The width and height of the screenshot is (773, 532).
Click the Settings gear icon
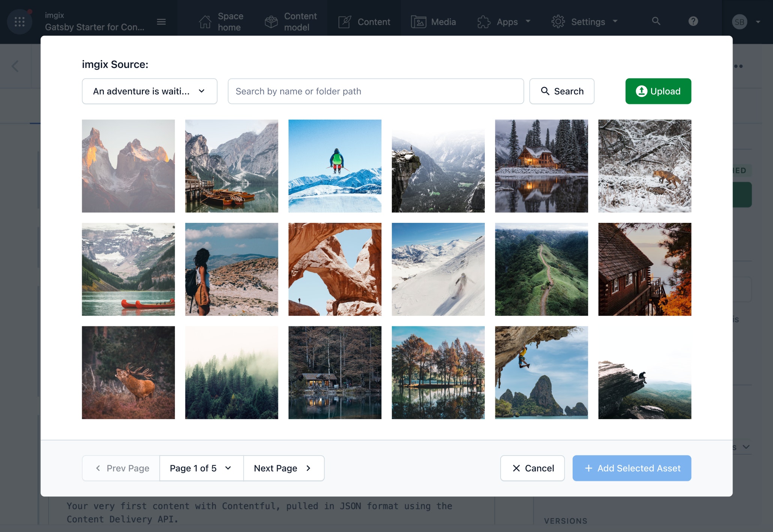coord(558,22)
